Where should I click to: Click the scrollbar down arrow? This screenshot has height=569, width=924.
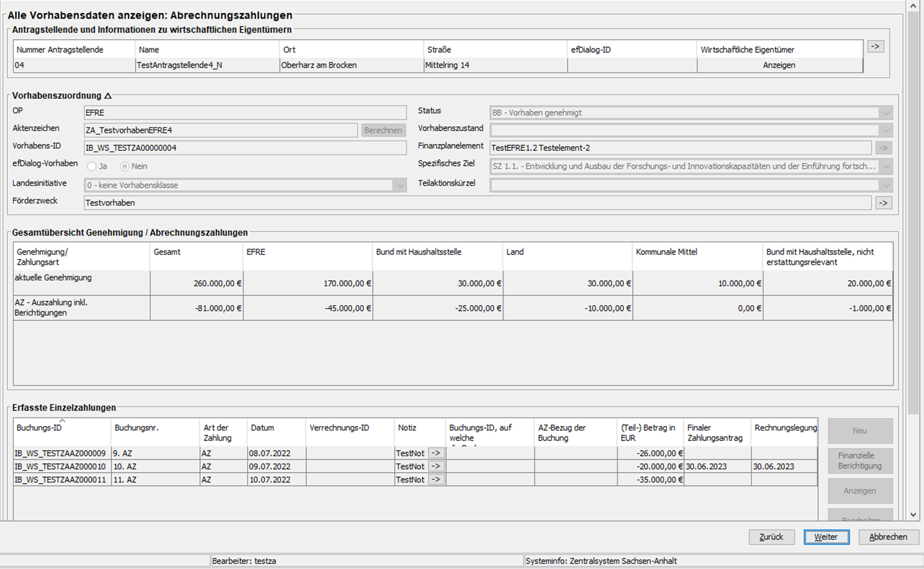tap(913, 514)
